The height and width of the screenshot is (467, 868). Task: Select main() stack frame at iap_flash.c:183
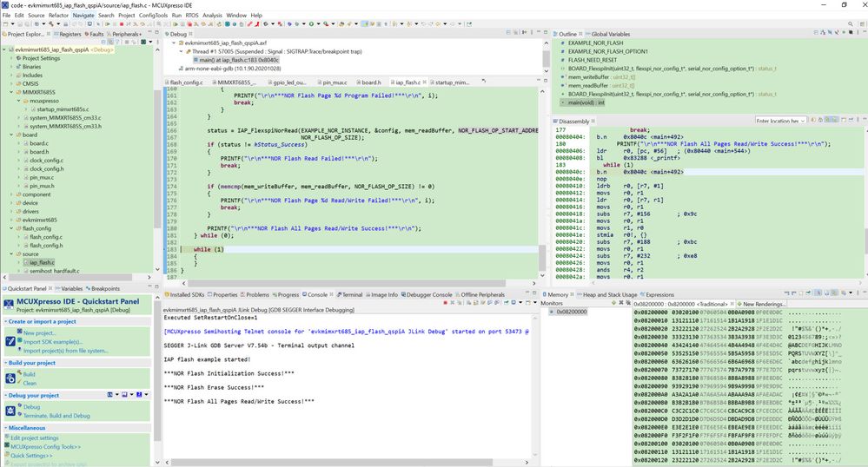pyautogui.click(x=238, y=60)
